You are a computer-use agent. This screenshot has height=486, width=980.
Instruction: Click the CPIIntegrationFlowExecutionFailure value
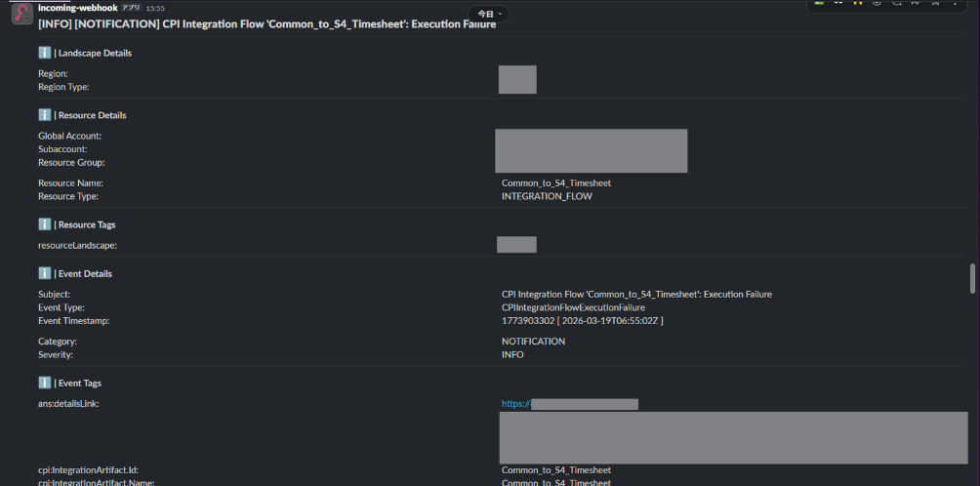click(573, 307)
